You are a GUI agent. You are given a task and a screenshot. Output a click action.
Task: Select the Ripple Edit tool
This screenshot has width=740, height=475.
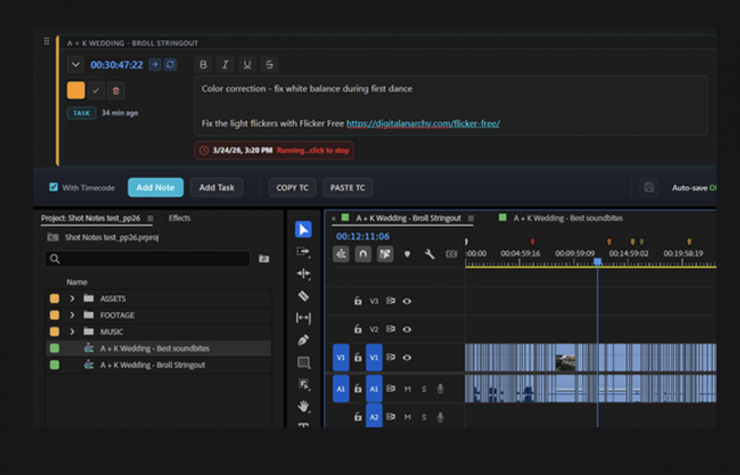[304, 274]
